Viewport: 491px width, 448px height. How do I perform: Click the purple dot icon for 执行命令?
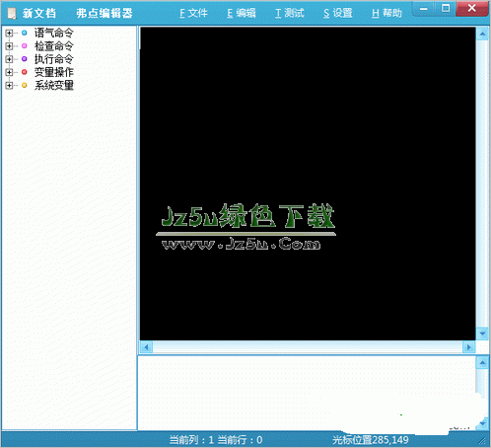point(25,59)
